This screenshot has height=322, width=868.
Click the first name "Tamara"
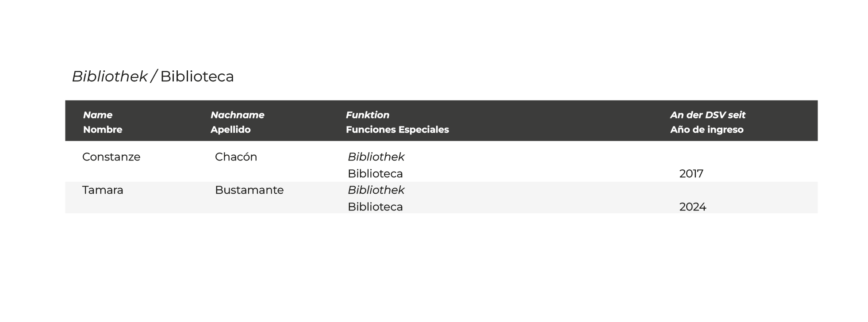(103, 190)
